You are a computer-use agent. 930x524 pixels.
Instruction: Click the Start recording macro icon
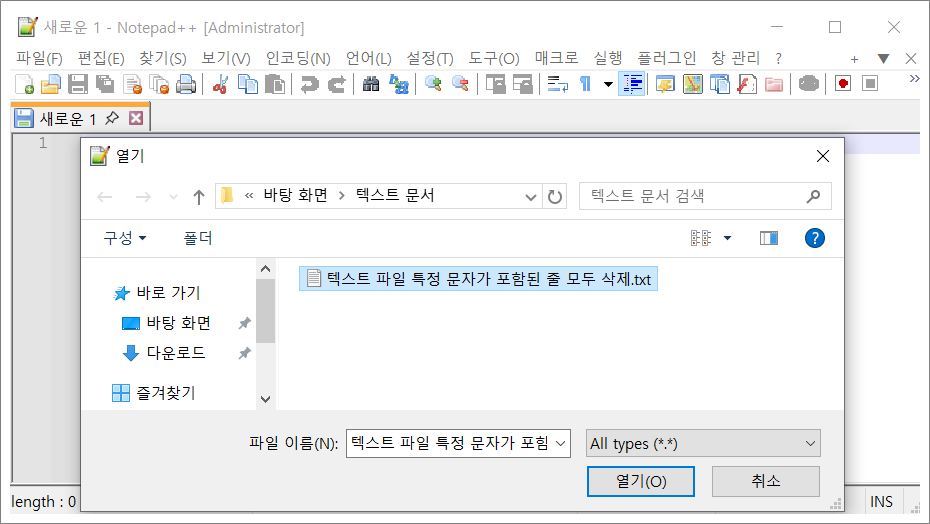coord(843,84)
